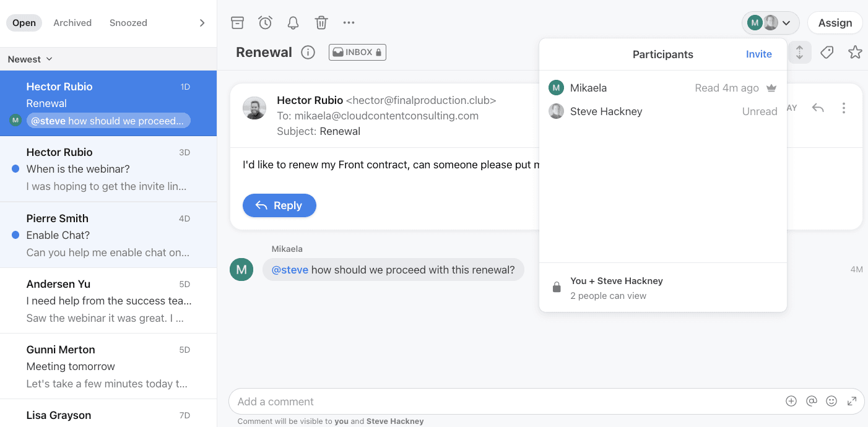
Task: Click the 'You + Steve Hackney' visibility text
Action: point(617,281)
